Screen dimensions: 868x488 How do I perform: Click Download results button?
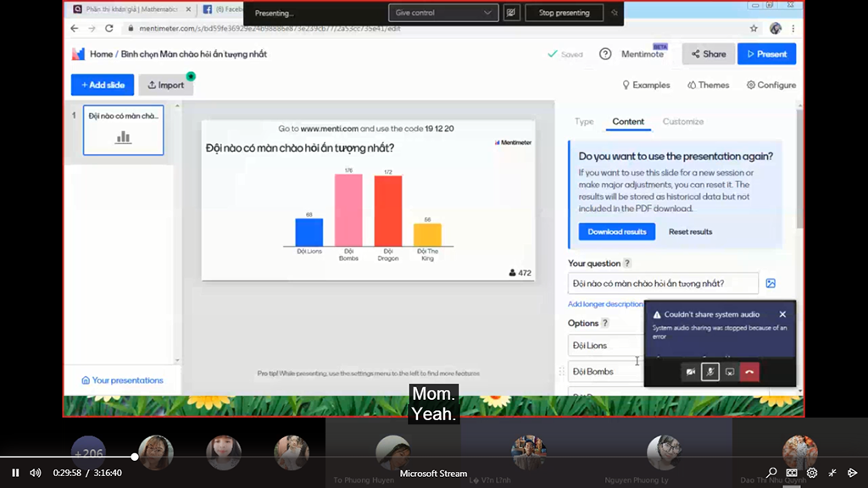[617, 232]
